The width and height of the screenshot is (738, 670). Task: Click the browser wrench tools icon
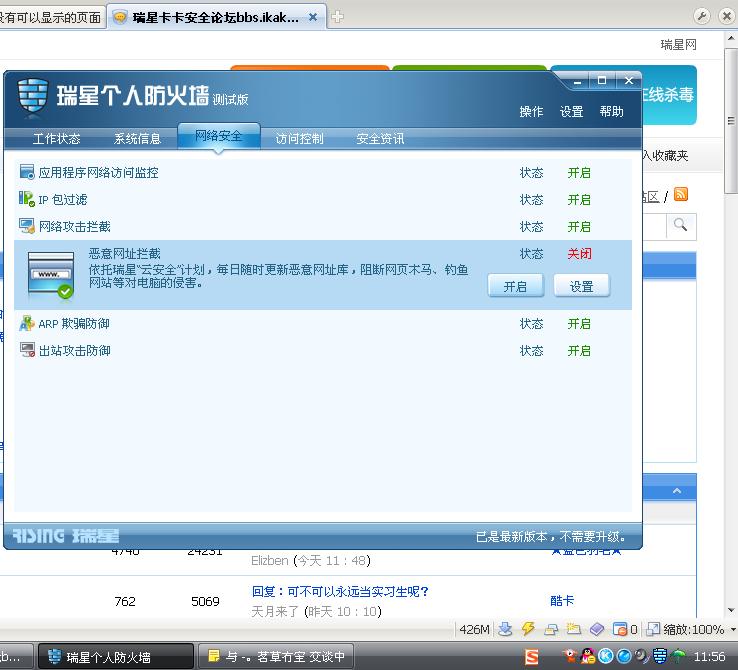702,16
